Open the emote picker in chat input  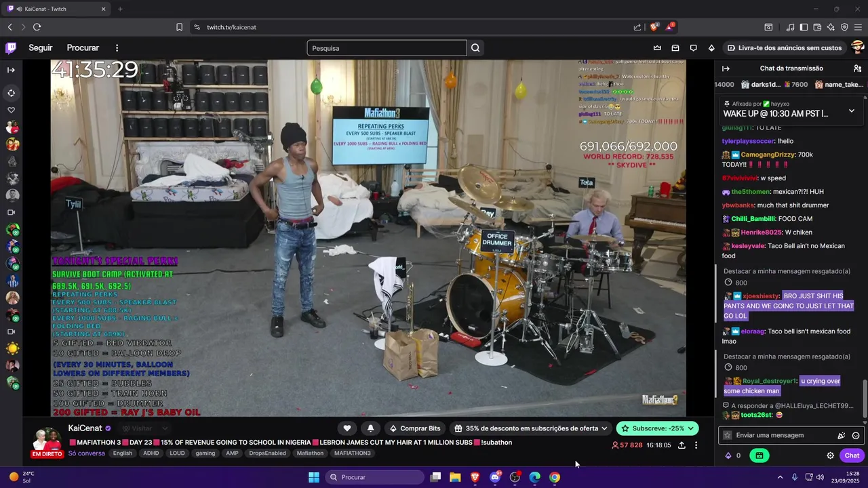[856, 436]
